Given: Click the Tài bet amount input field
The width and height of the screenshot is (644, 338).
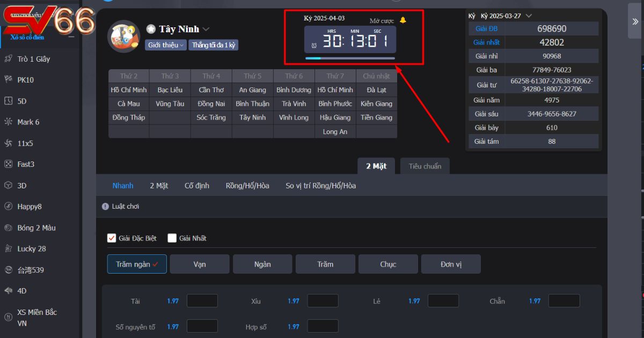Looking at the screenshot, I should [x=202, y=301].
